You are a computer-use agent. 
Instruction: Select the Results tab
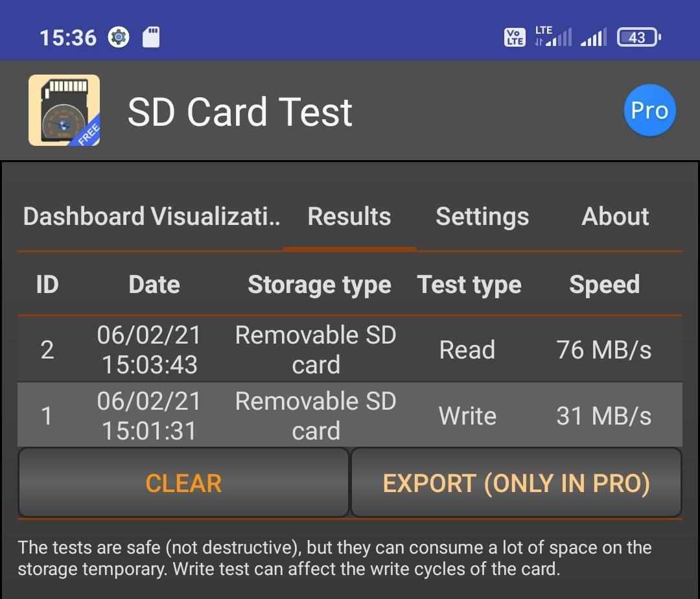[x=349, y=217]
